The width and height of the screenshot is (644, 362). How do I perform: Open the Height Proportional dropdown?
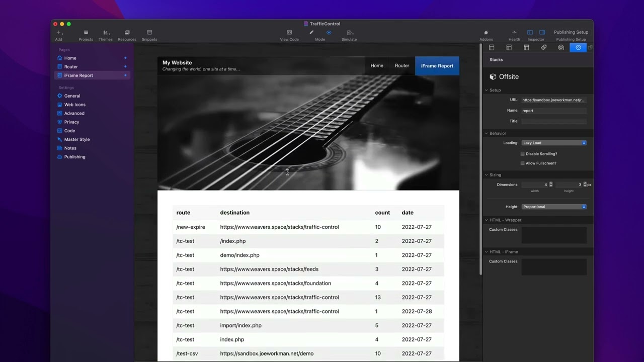554,207
